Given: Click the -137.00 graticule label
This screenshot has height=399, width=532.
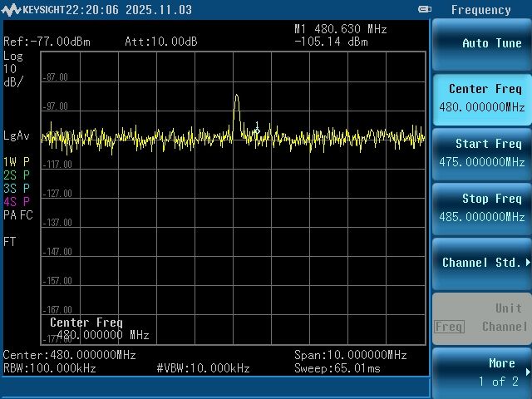Looking at the screenshot, I should pyautogui.click(x=57, y=223).
